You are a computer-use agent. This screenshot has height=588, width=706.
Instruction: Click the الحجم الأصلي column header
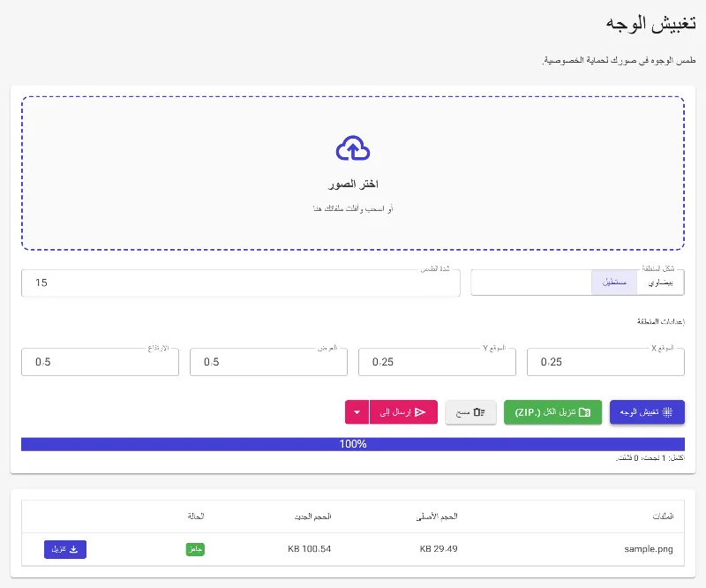tap(437, 516)
